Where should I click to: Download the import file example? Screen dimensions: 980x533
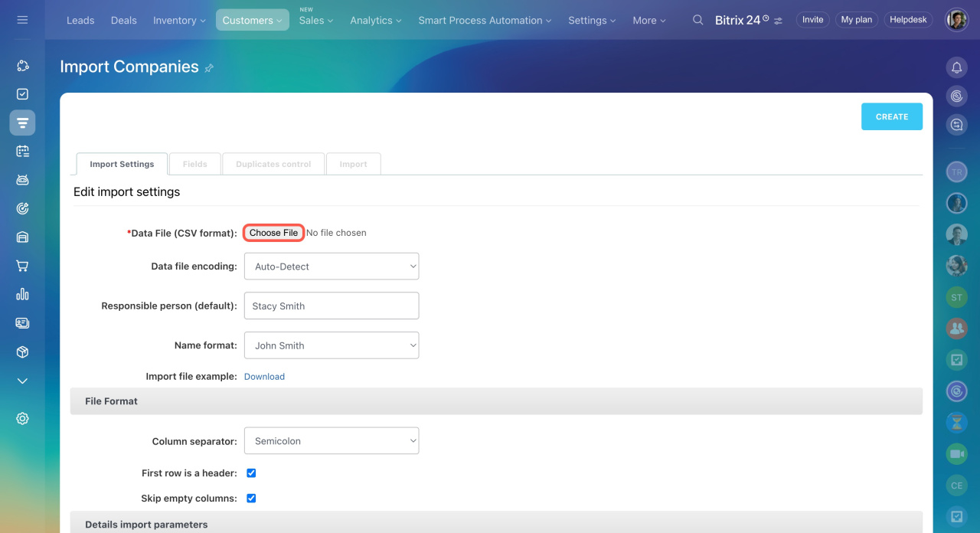(x=264, y=377)
